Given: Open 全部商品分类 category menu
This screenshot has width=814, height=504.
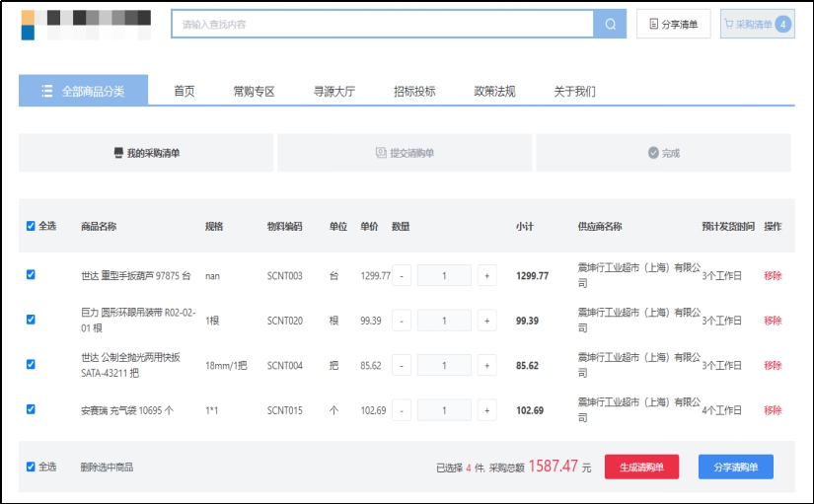Looking at the screenshot, I should click(84, 91).
